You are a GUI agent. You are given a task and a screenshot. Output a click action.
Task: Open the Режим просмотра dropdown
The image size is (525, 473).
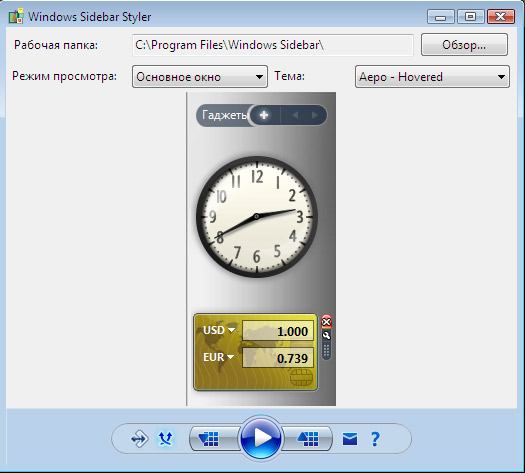tap(200, 77)
